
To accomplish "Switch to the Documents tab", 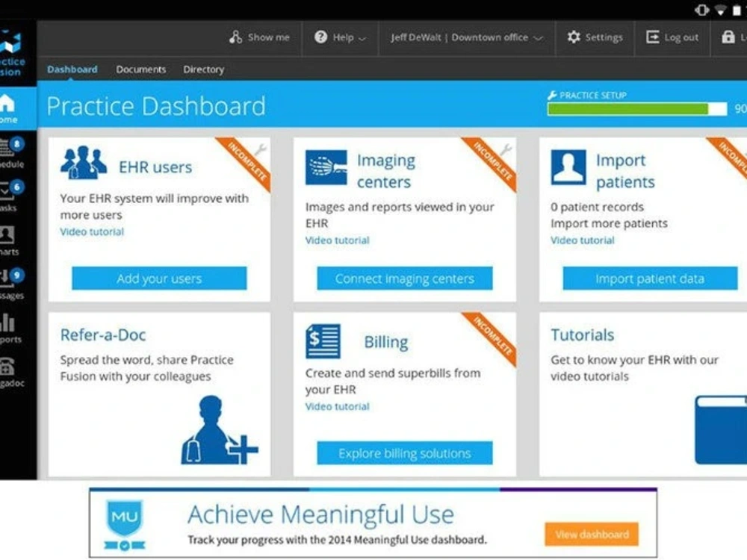I will [x=141, y=69].
